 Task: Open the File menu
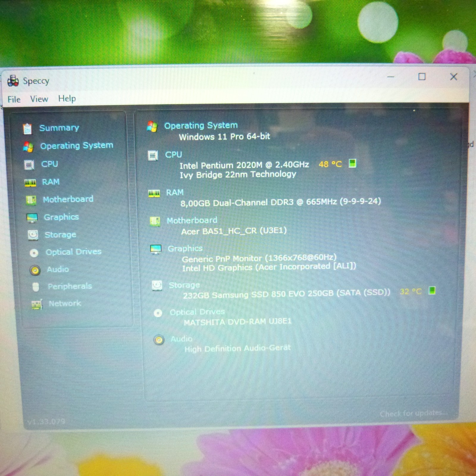(14, 99)
